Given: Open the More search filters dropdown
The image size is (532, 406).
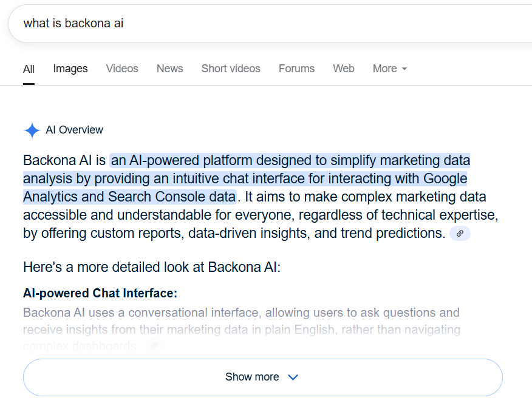Looking at the screenshot, I should point(389,69).
